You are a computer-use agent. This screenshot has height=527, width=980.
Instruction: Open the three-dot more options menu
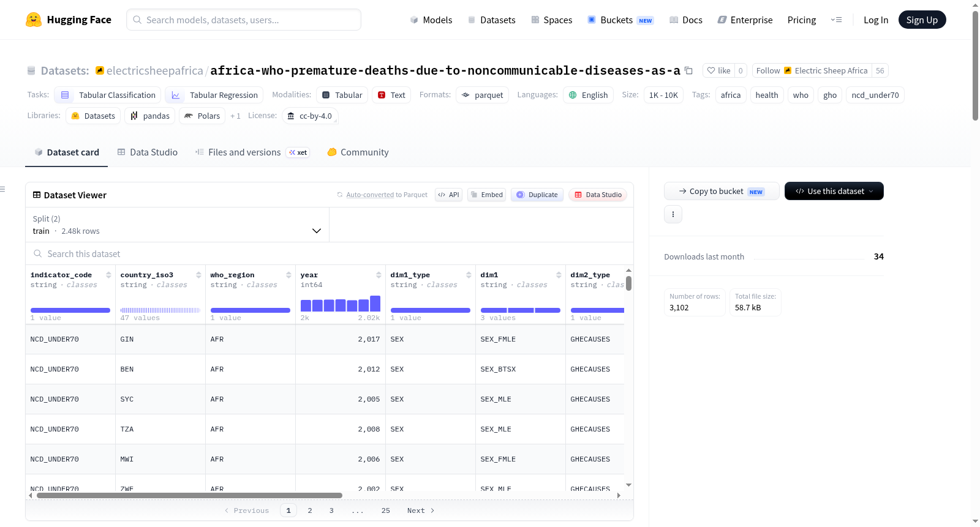673,214
